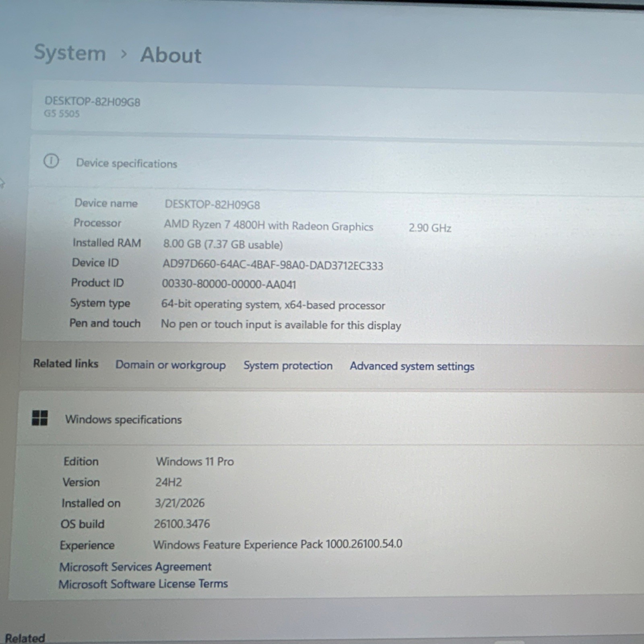Viewport: 644px width, 644px height.
Task: Click the Related links label
Action: (x=66, y=363)
